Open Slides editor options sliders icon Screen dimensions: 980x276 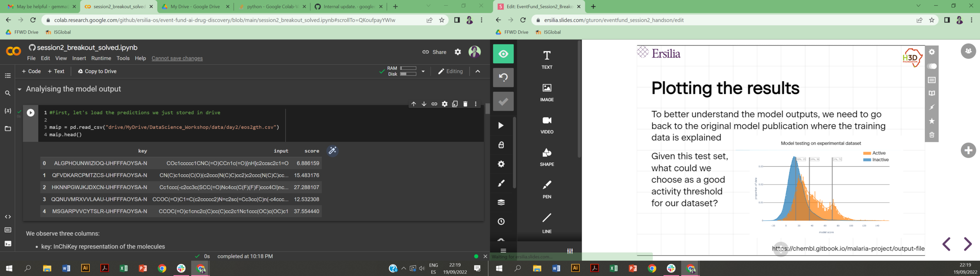click(x=570, y=250)
